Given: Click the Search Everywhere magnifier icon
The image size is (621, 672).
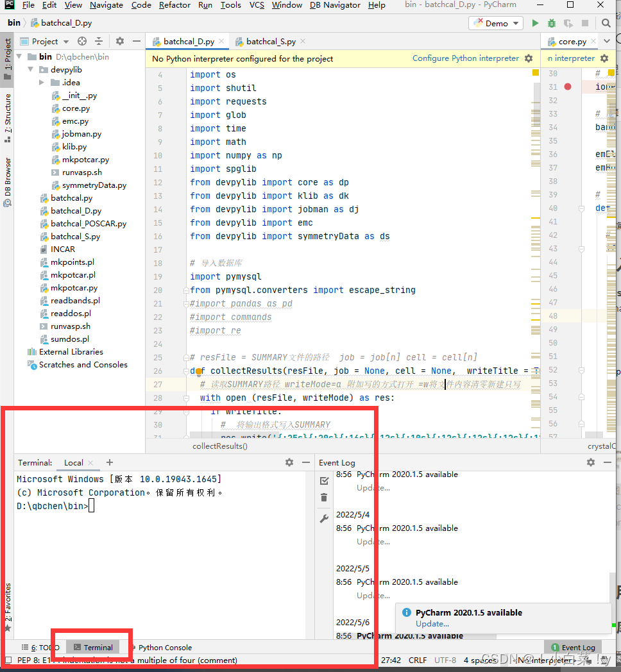Looking at the screenshot, I should point(606,23).
